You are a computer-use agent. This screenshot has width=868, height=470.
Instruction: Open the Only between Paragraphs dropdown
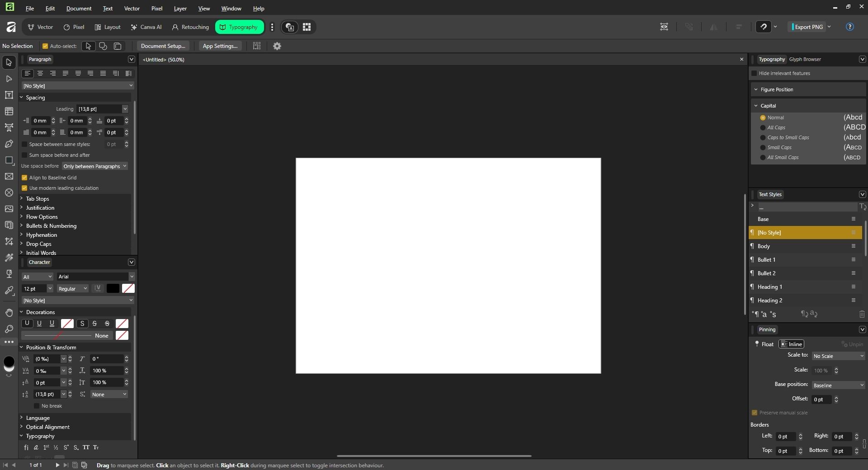[x=94, y=166]
